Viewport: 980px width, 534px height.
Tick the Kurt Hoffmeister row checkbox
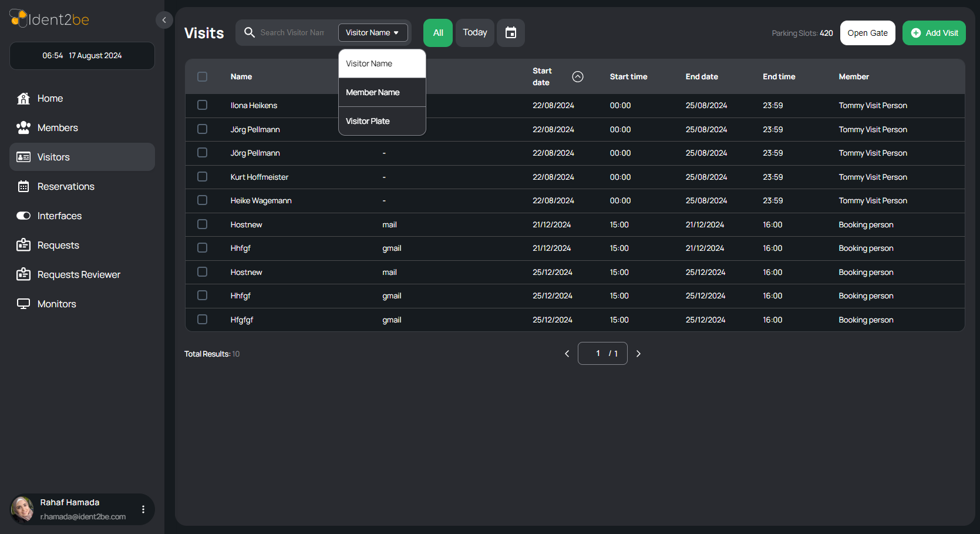[x=203, y=176]
